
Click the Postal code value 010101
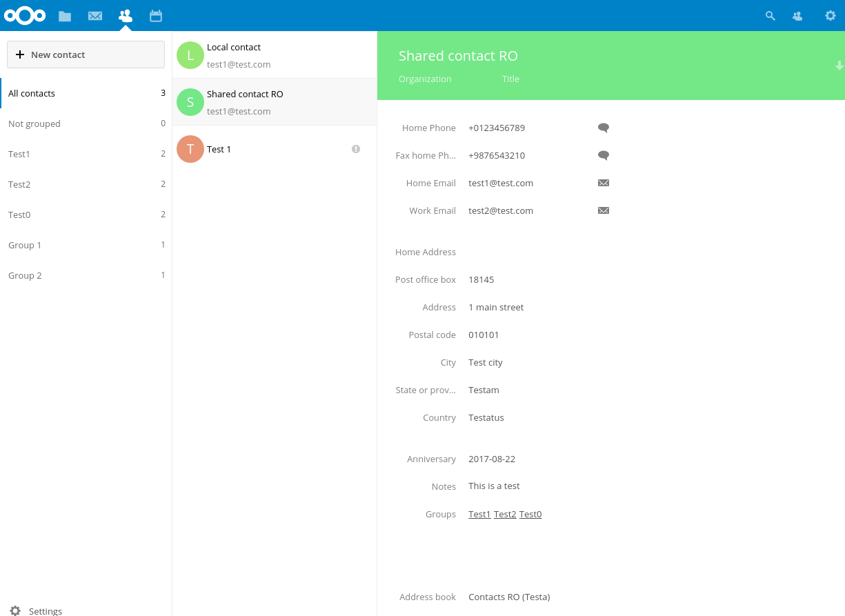(x=484, y=335)
